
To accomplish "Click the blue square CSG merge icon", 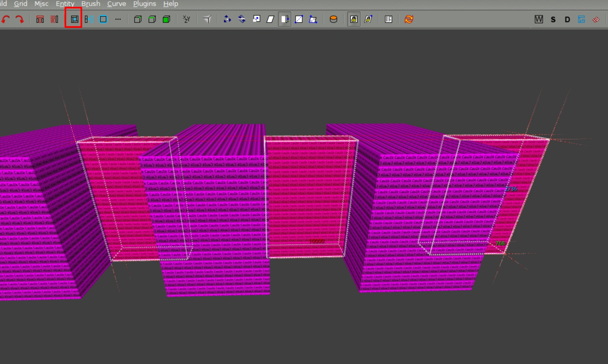I will coord(103,19).
